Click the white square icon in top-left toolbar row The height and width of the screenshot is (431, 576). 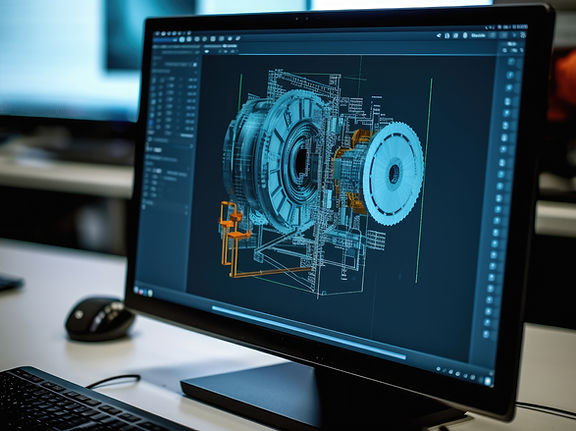pos(213,39)
